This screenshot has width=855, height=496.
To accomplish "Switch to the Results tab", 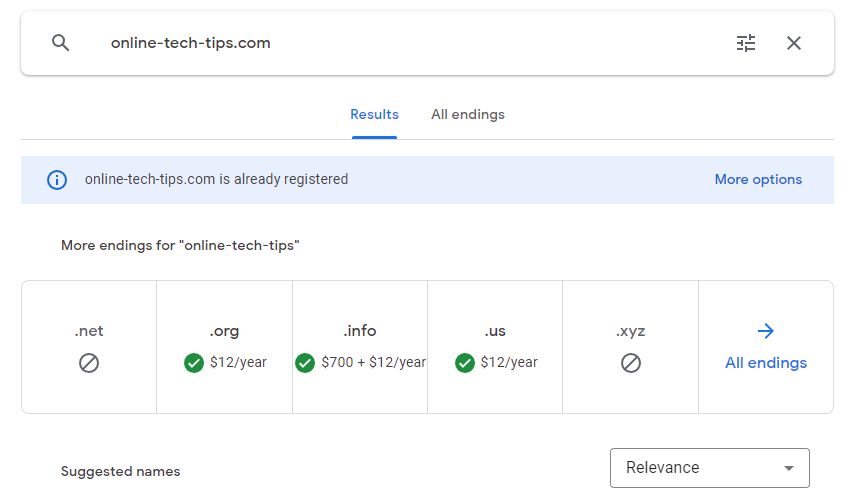I will pos(374,115).
